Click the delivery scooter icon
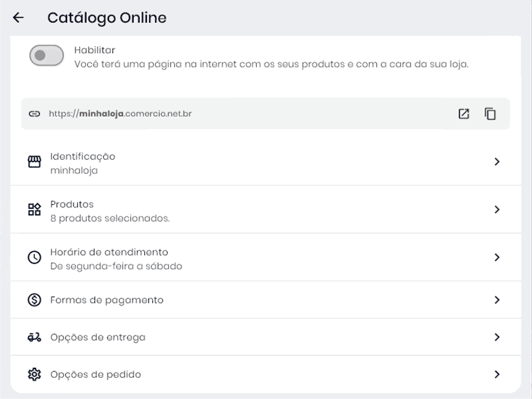 point(35,337)
